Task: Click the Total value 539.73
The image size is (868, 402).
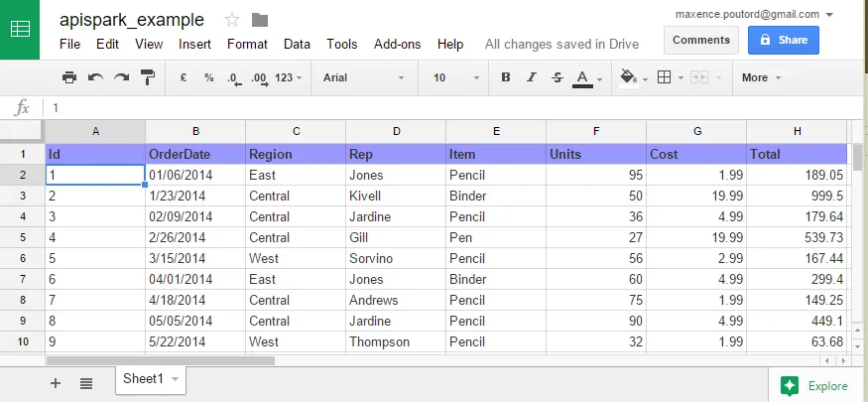Action: pyautogui.click(x=797, y=237)
